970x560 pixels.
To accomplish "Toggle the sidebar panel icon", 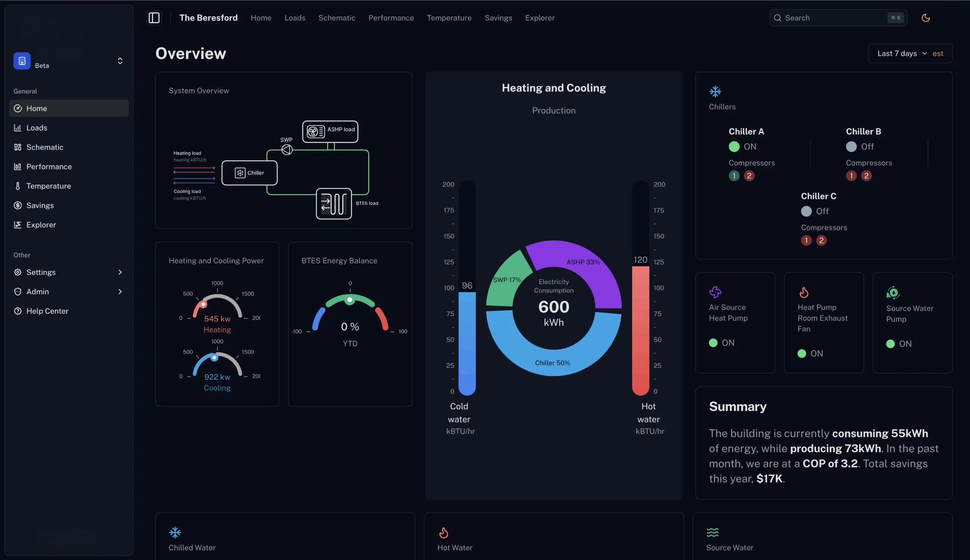I will point(154,18).
